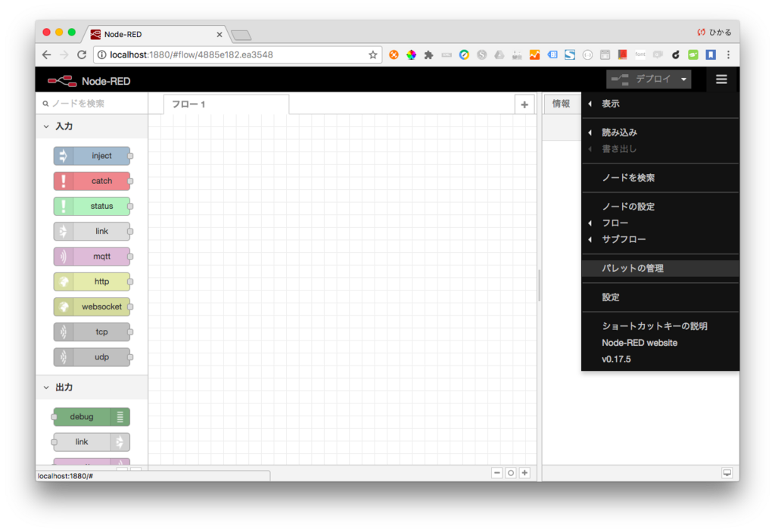The width and height of the screenshot is (775, 532).
Task: Select the status node in the palette
Action: coord(92,206)
